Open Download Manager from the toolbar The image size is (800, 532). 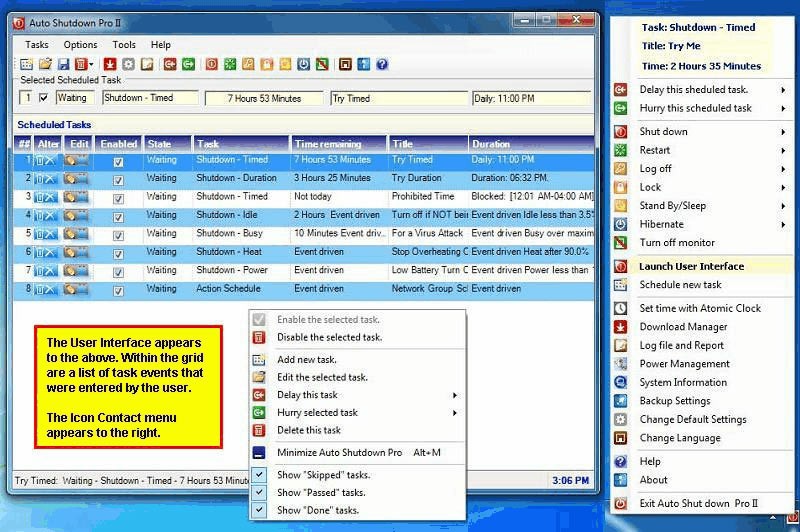pyautogui.click(x=110, y=64)
